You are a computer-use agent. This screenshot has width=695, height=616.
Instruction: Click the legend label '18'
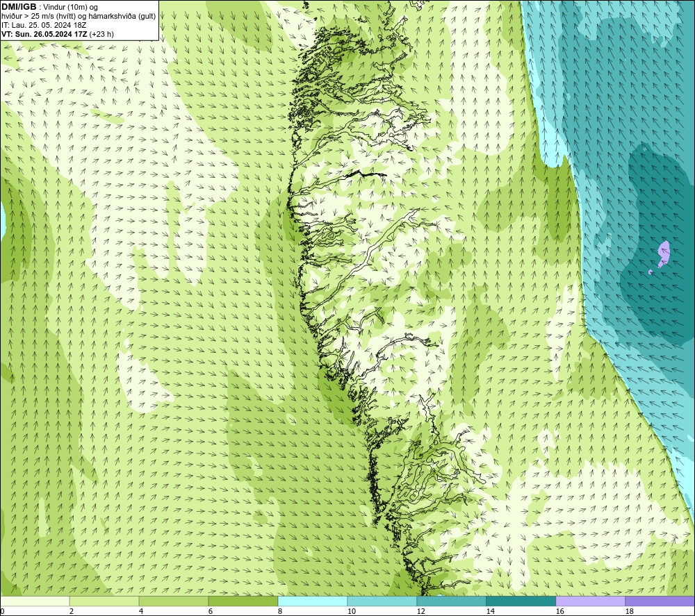tap(629, 612)
